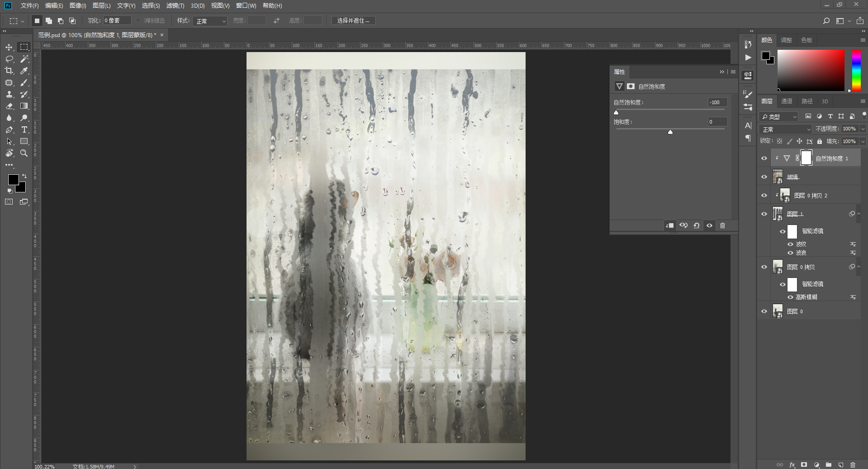The width and height of the screenshot is (868, 469).
Task: Click the 羽化 input field
Action: pos(117,21)
